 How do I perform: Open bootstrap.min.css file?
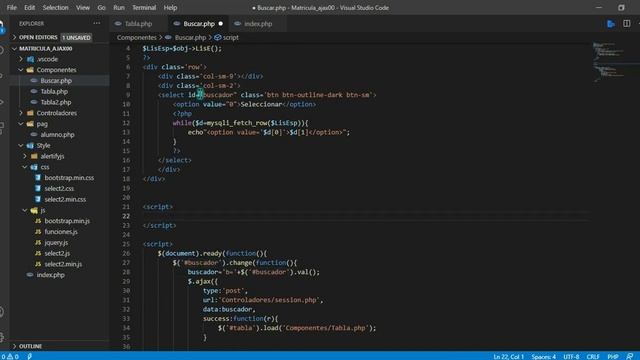pos(69,178)
